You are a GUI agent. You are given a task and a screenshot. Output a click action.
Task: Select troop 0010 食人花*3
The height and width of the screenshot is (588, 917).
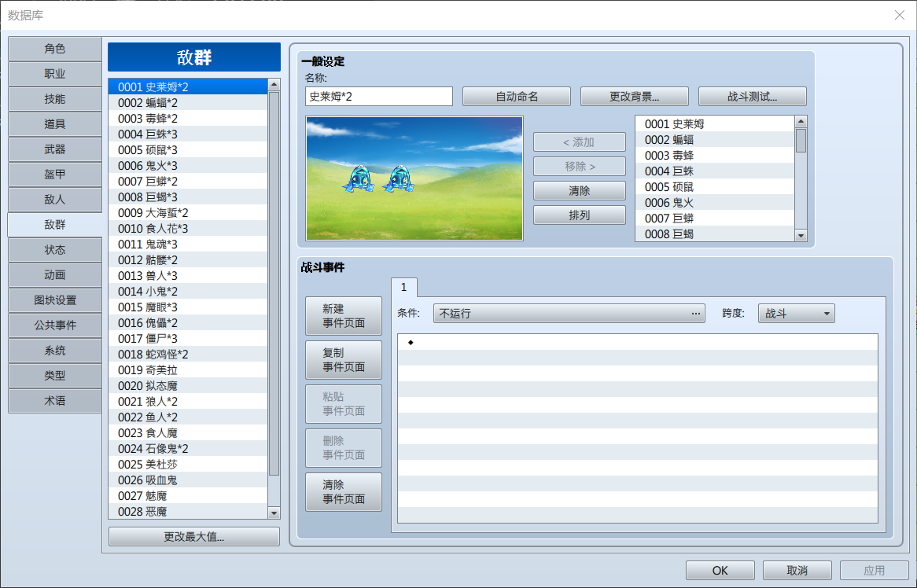coord(188,229)
